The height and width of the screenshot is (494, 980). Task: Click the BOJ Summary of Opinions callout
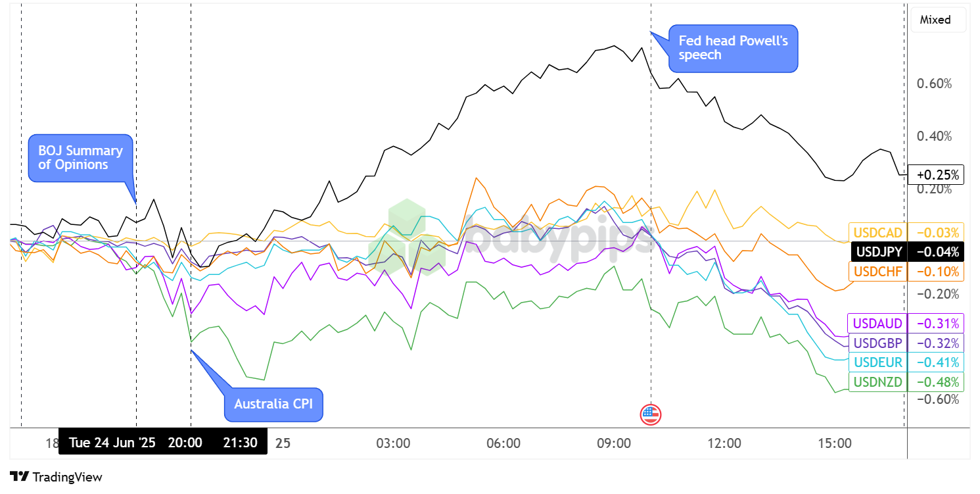[80, 158]
